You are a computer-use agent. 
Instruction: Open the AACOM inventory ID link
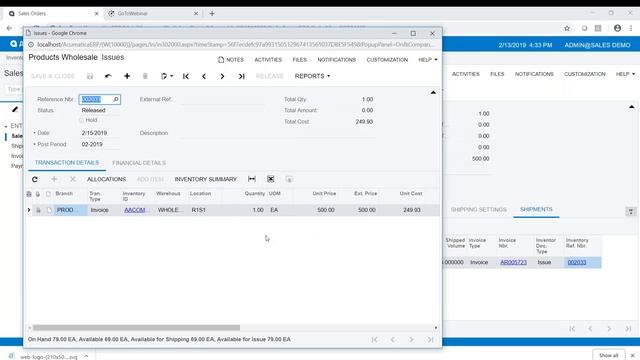click(135, 210)
